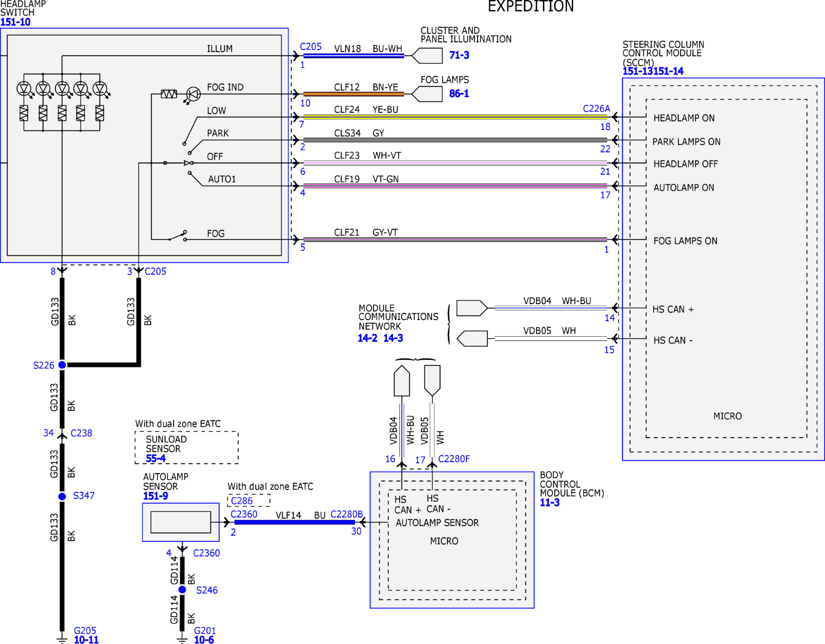Click the PARK LAMPS ON signal label
The width and height of the screenshot is (825, 644).
point(686,142)
